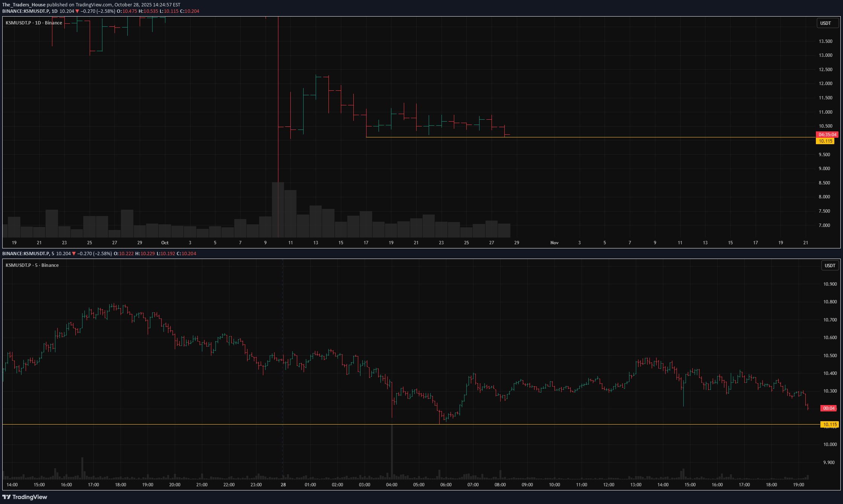
Task: Click the TradingView logo in bottom corner
Action: [25, 497]
